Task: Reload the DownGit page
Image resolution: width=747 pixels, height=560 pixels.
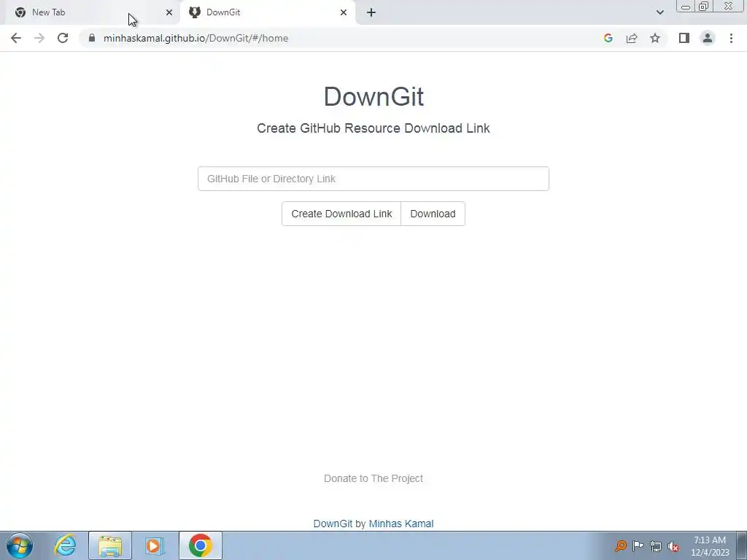Action: 63,38
